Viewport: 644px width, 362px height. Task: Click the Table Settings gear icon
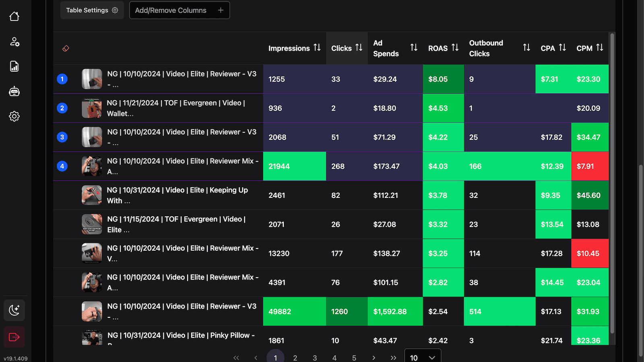116,10
